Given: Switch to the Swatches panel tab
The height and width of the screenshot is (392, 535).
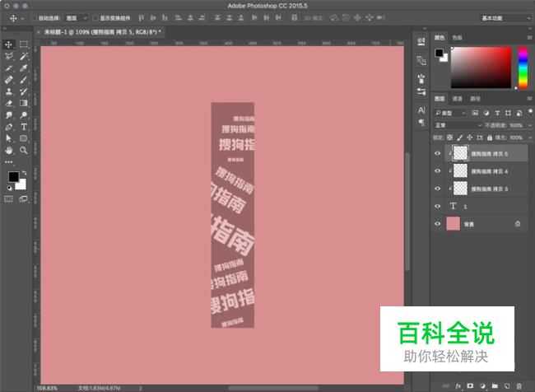Looking at the screenshot, I should tap(457, 38).
